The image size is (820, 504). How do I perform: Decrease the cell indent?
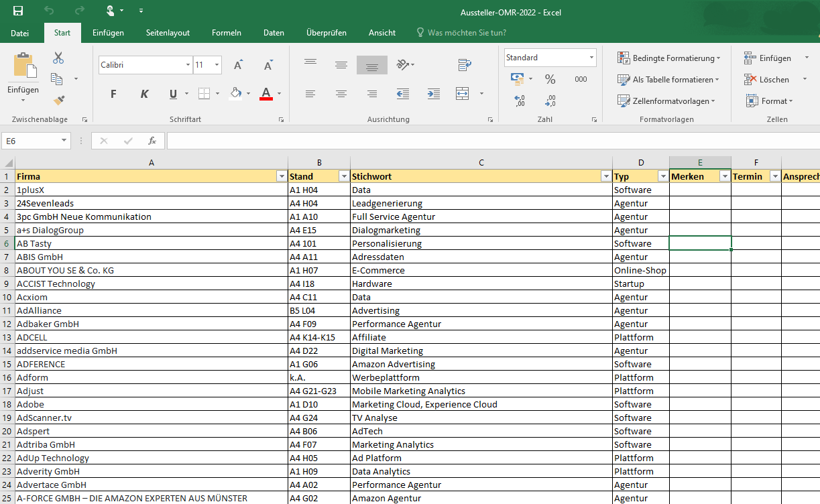pyautogui.click(x=403, y=94)
